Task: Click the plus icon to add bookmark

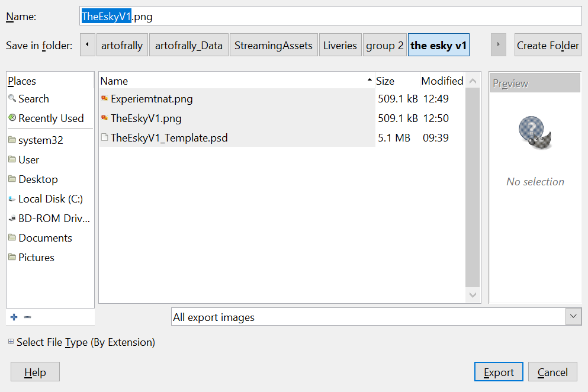Action: [x=14, y=317]
